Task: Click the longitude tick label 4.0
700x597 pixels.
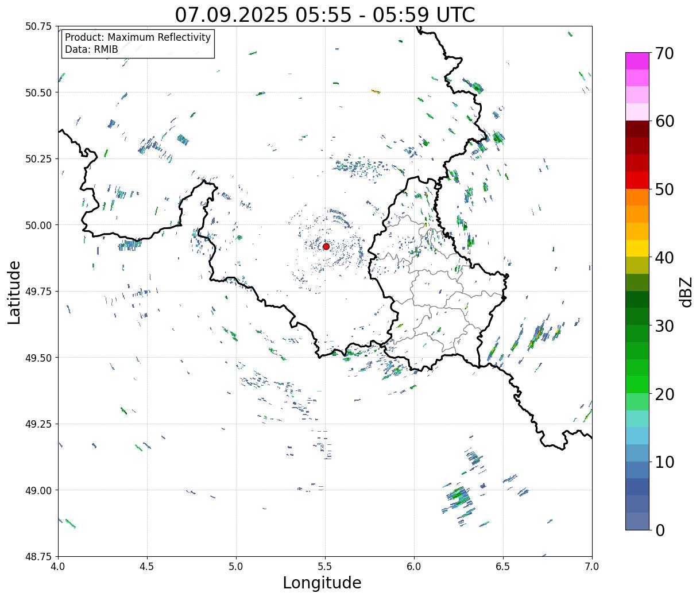Action: 58,567
